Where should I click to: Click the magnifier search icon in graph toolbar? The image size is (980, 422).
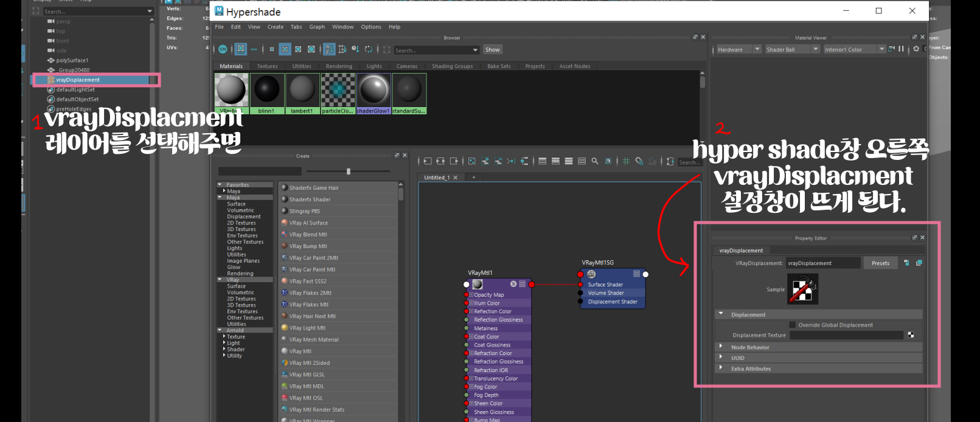[595, 161]
